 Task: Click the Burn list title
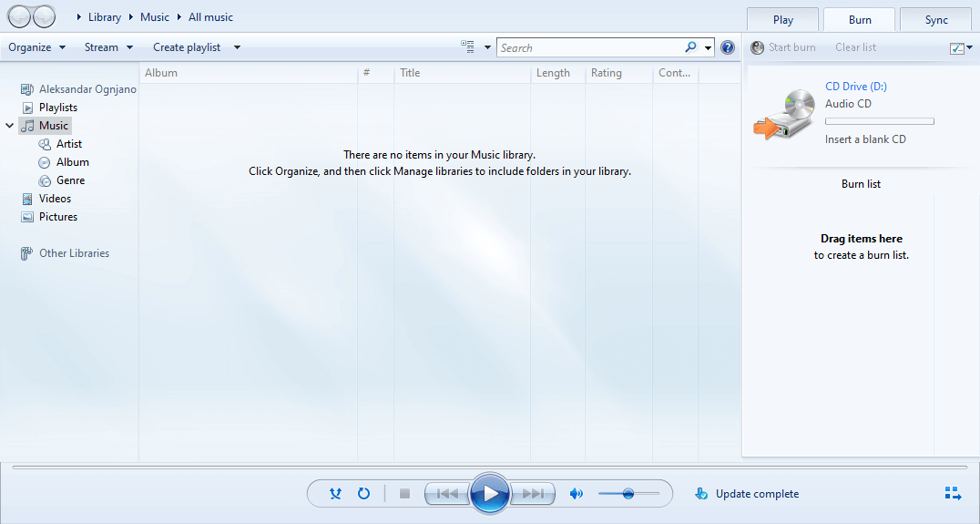pyautogui.click(x=861, y=184)
